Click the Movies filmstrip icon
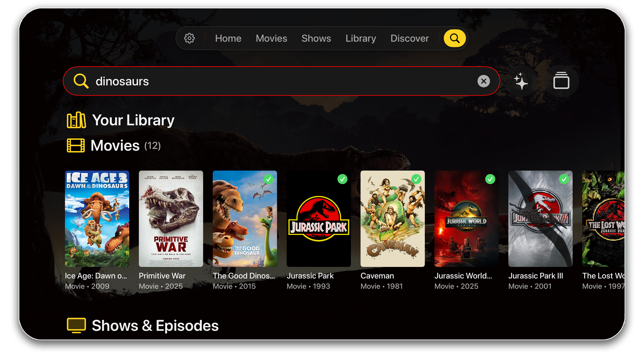644x362 pixels. click(76, 145)
